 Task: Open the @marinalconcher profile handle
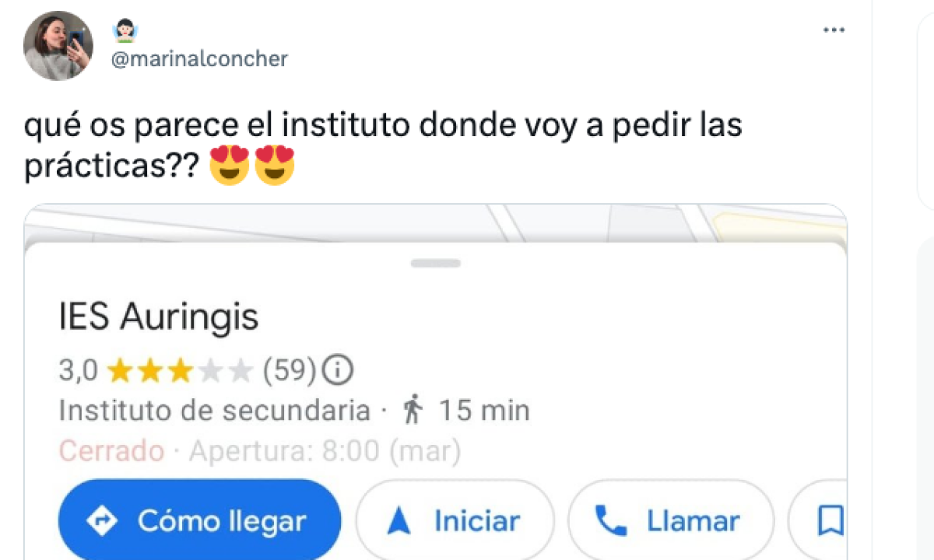[x=199, y=58]
